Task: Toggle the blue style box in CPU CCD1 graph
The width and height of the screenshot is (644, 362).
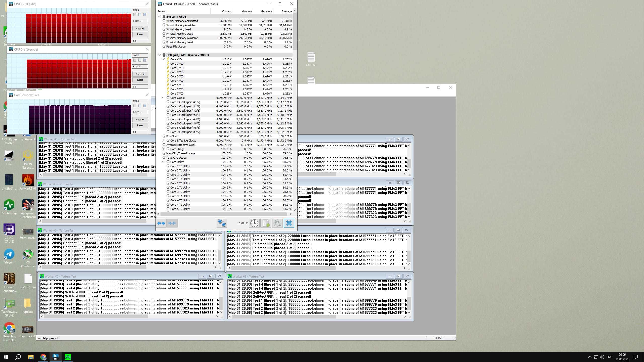Action: pyautogui.click(x=145, y=15)
